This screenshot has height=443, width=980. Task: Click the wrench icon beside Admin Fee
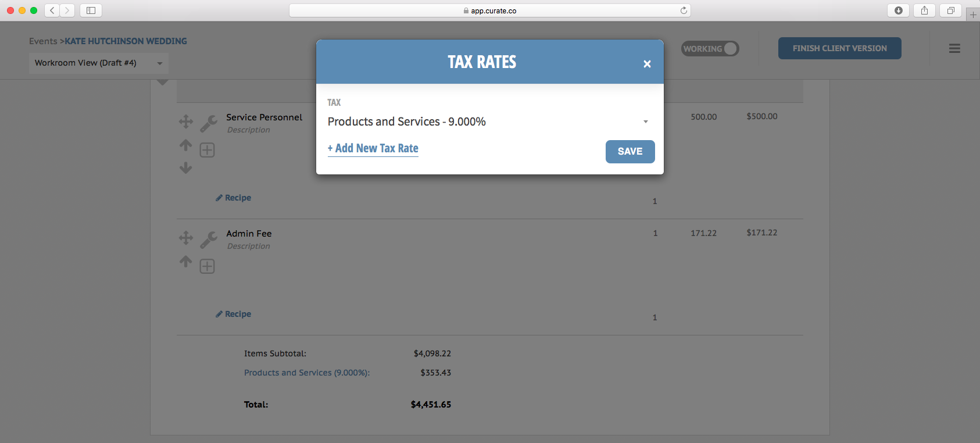coord(209,240)
